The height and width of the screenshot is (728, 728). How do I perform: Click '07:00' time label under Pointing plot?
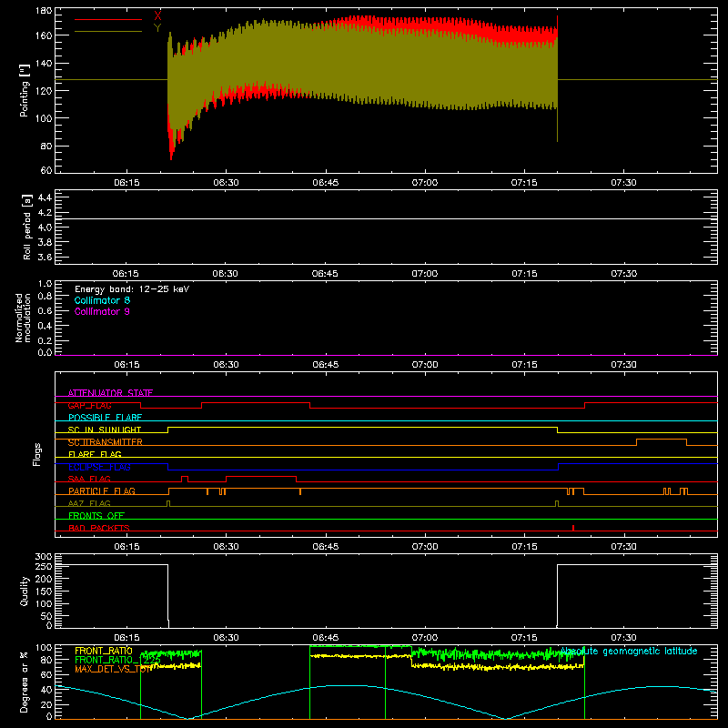coord(425,183)
